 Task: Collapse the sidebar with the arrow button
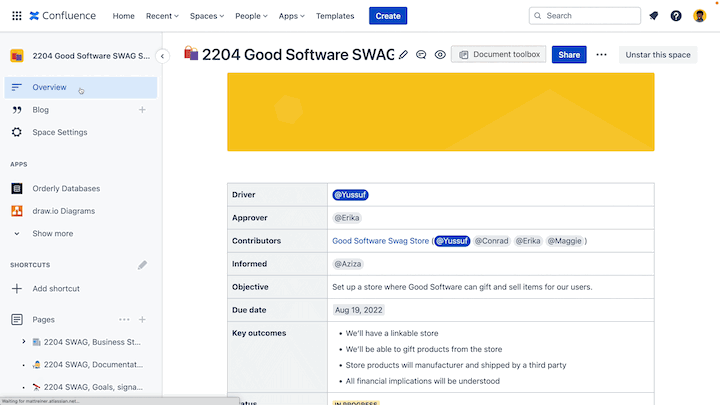[162, 56]
